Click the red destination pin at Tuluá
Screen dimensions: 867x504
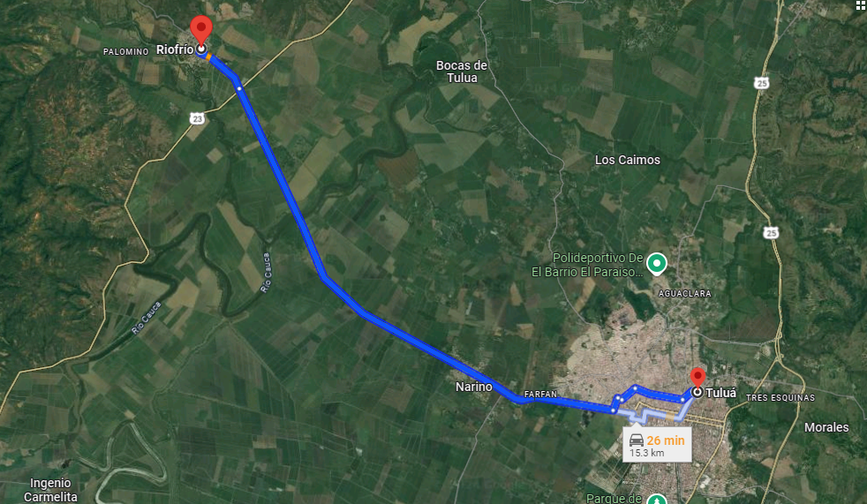click(x=697, y=376)
